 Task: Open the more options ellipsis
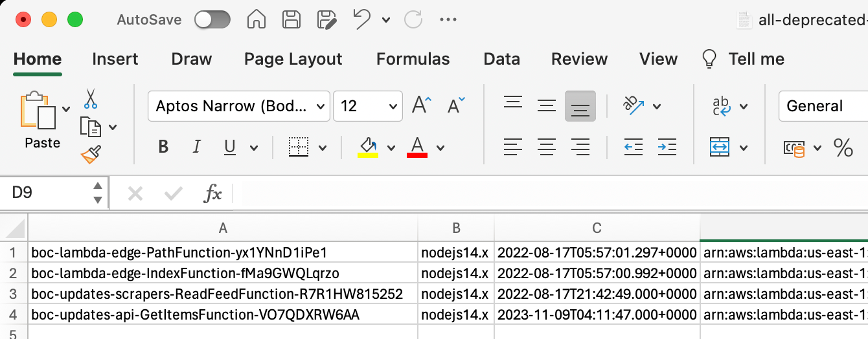click(x=448, y=19)
